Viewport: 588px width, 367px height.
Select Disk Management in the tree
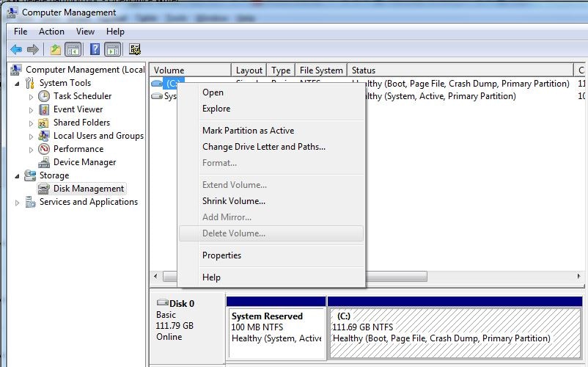89,189
